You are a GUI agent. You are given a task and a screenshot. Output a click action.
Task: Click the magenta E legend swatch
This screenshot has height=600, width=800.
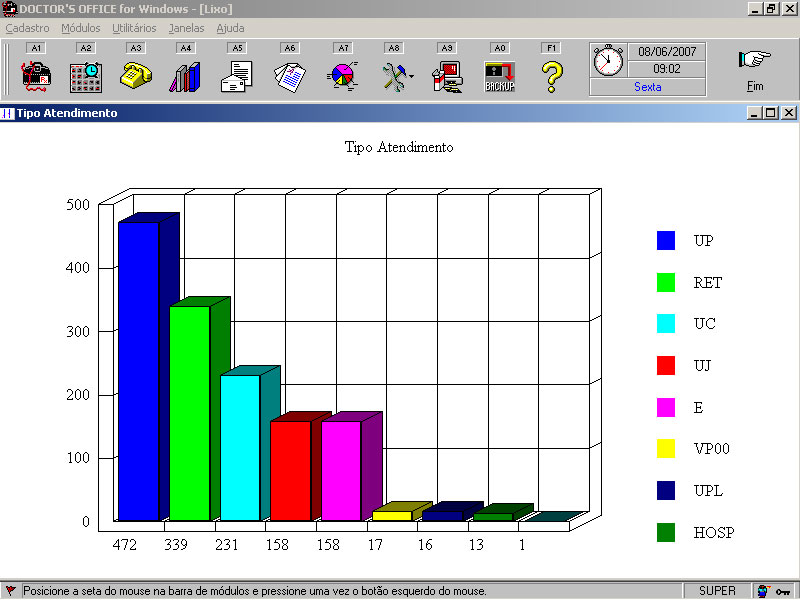tap(666, 407)
